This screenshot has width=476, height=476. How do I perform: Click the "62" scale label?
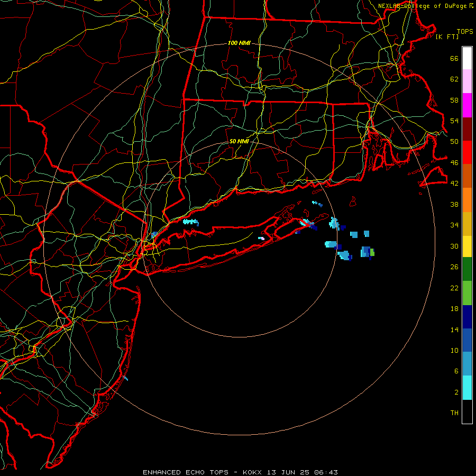coord(454,79)
